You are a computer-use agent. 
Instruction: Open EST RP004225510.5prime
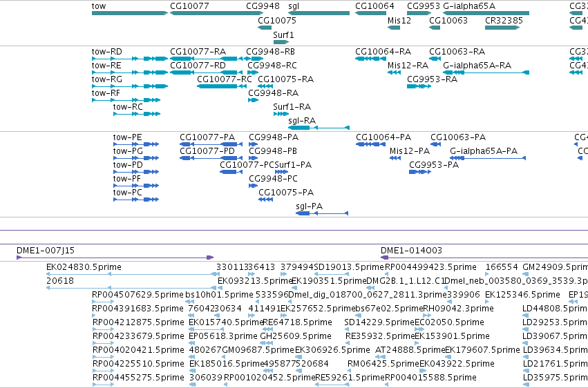coord(138,364)
